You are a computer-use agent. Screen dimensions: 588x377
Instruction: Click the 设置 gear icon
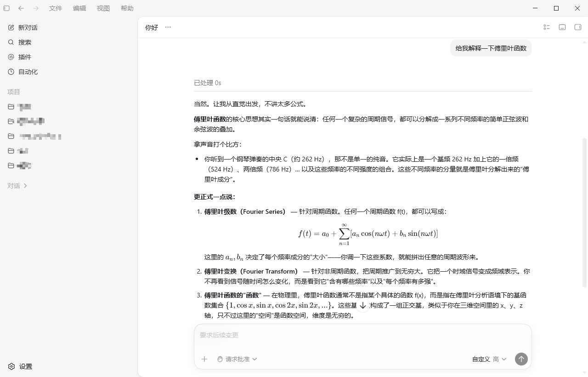point(11,366)
